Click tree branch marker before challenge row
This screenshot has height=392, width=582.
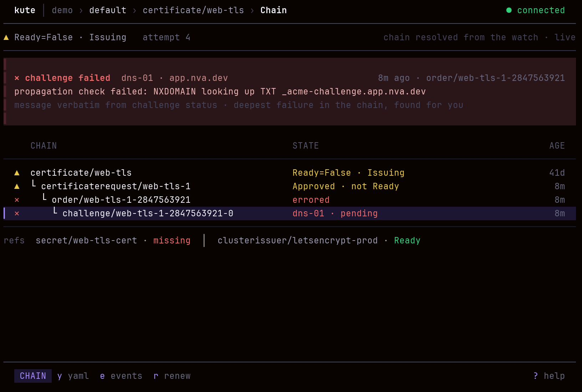(x=55, y=211)
